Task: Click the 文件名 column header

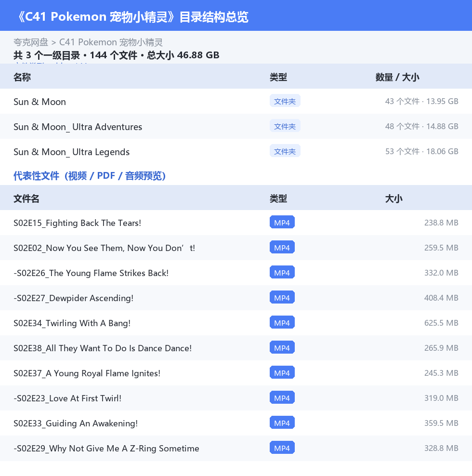Action: click(26, 198)
